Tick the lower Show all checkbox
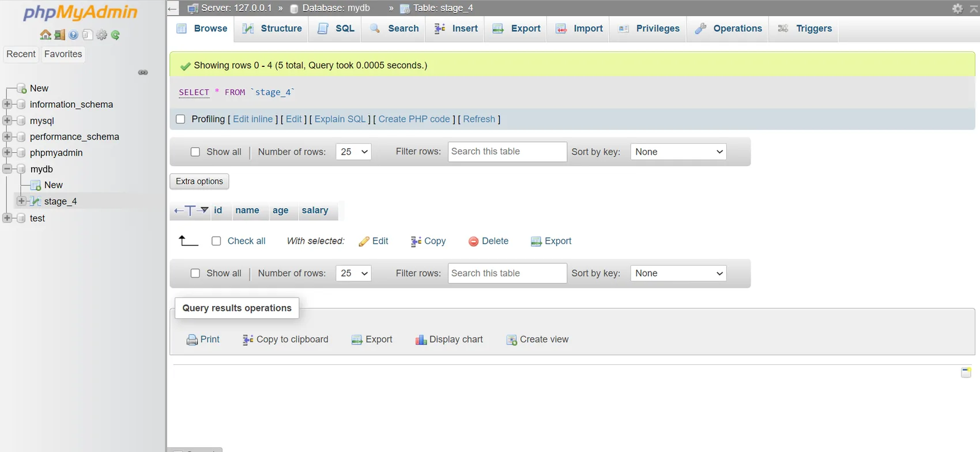This screenshot has height=452, width=980. click(x=195, y=273)
